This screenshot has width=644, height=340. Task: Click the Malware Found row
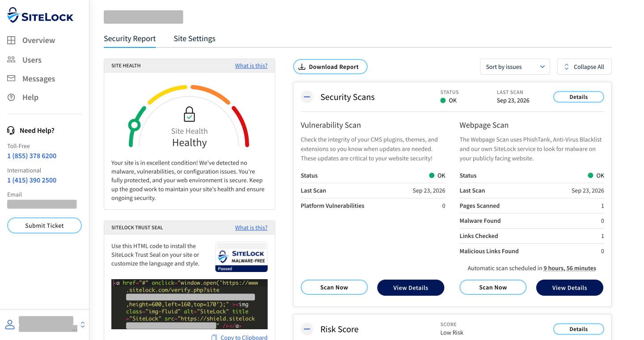pos(532,221)
